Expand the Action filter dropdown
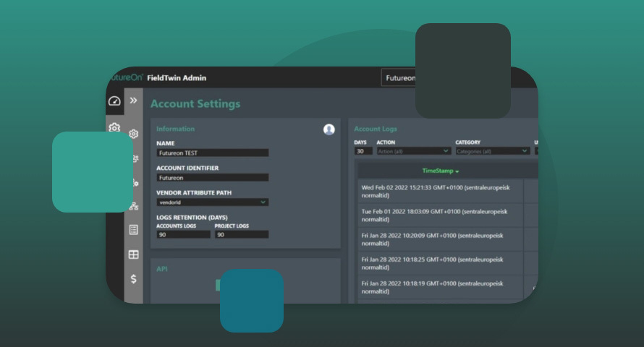The image size is (644, 347). (413, 151)
